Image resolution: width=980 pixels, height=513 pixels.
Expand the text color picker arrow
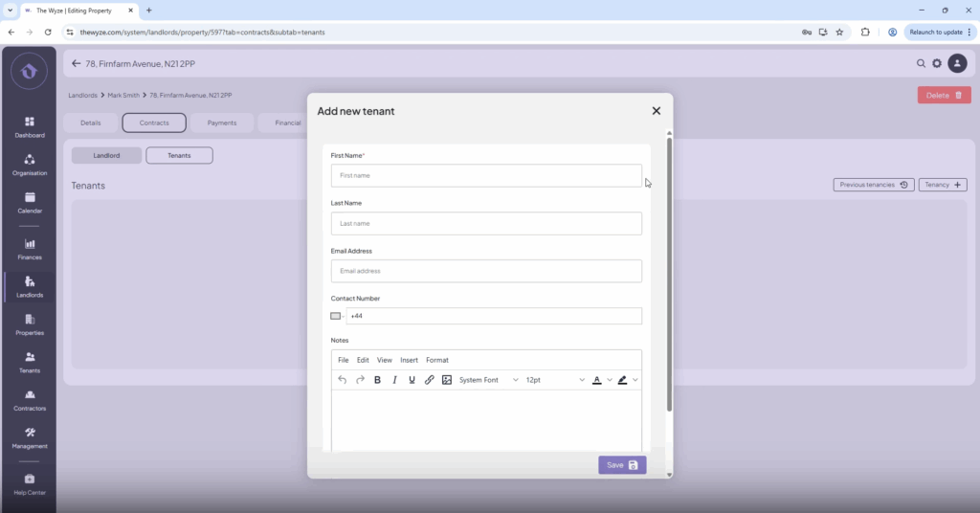pyautogui.click(x=610, y=380)
